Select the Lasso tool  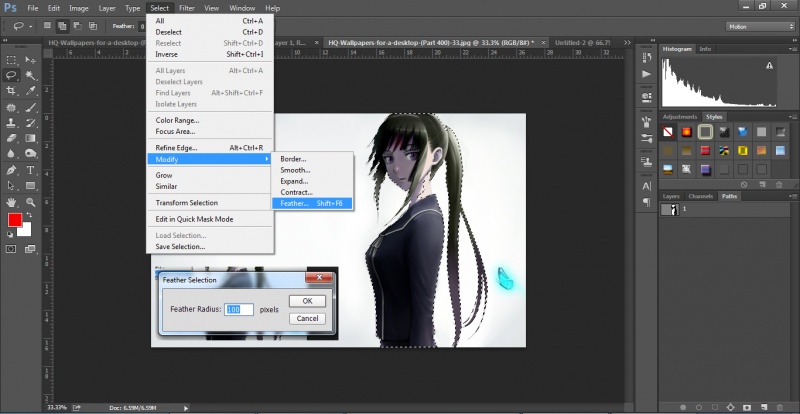[11, 74]
